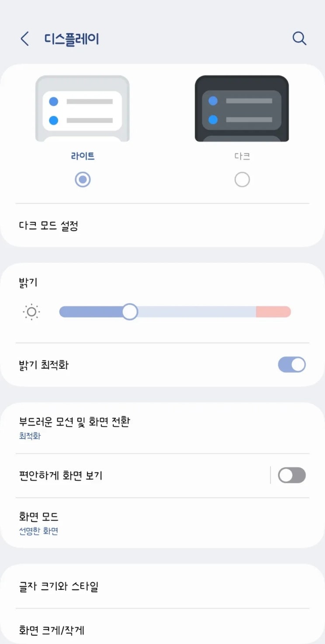The width and height of the screenshot is (325, 644).
Task: Open 화면 크게/작게 option
Action: tap(52, 630)
